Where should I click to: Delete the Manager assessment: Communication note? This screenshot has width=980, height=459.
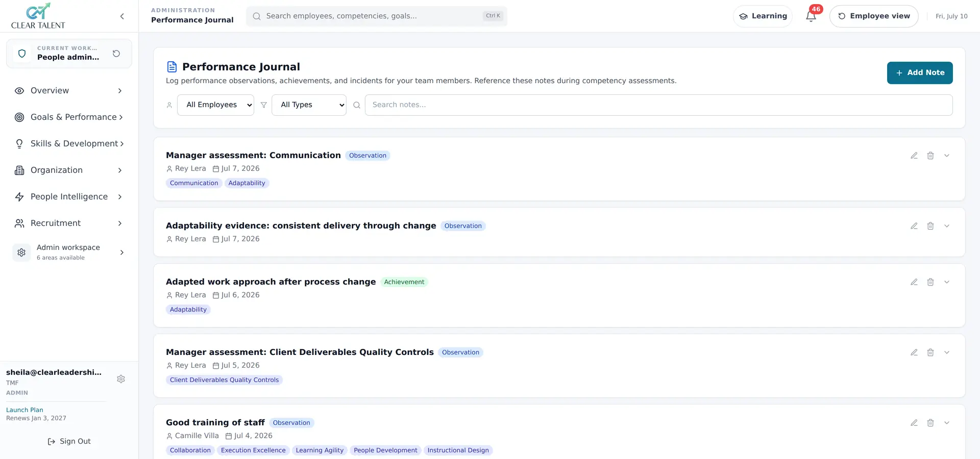930,156
